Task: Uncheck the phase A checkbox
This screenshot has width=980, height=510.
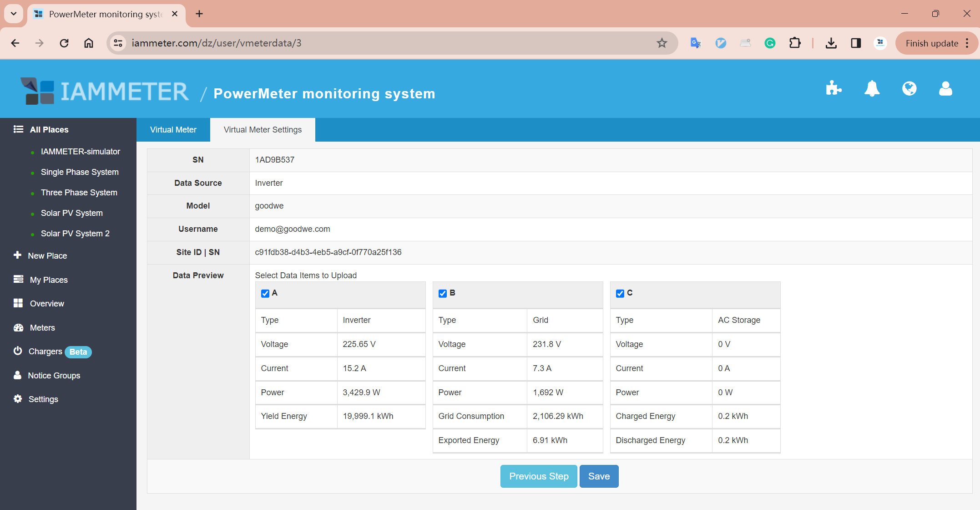Action: click(265, 293)
